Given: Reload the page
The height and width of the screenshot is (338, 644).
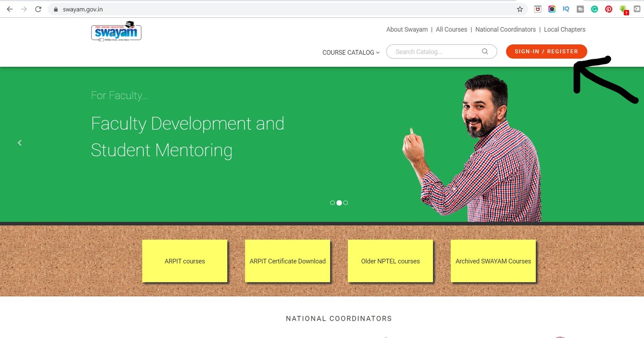Looking at the screenshot, I should [x=38, y=9].
